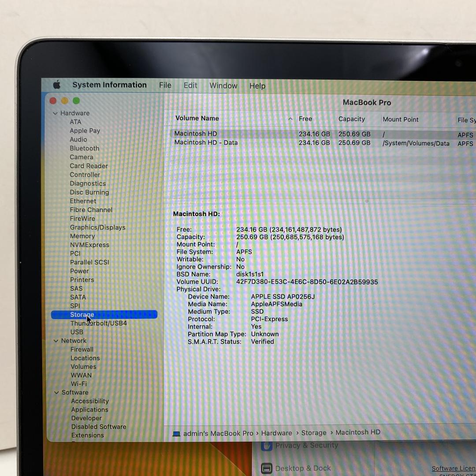This screenshot has height=476, width=476.
Task: Open the Window menu
Action: (x=223, y=86)
